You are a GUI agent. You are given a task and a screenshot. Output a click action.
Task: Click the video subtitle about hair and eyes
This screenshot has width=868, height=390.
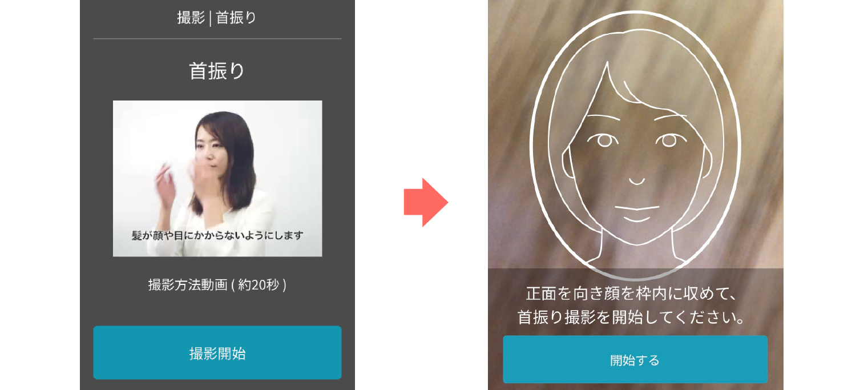pyautogui.click(x=216, y=235)
